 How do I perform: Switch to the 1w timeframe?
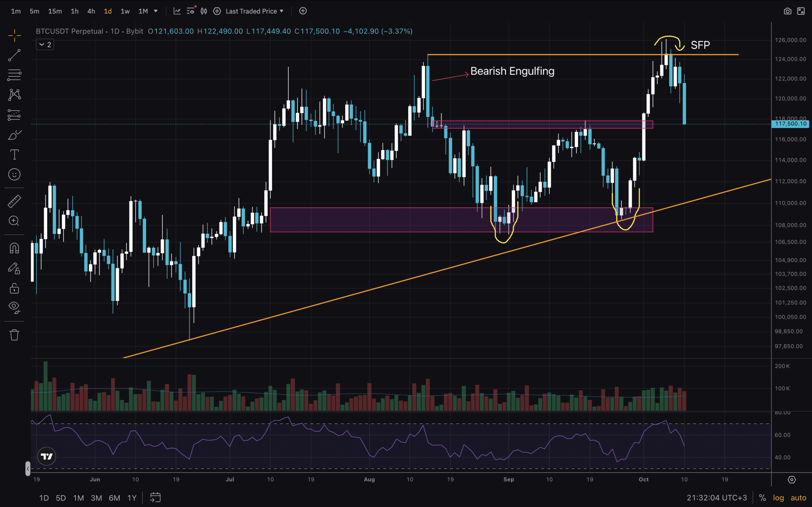(125, 11)
